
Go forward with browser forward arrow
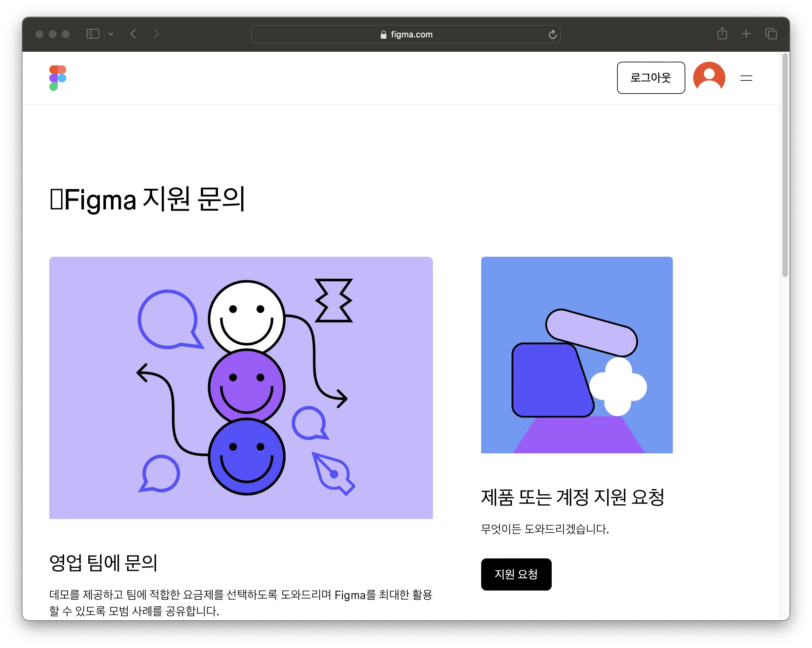point(157,34)
